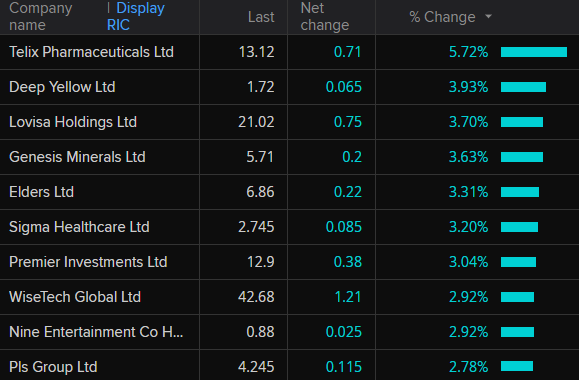
Task: Click Genesis Minerals last price 5.71
Action: 260,157
